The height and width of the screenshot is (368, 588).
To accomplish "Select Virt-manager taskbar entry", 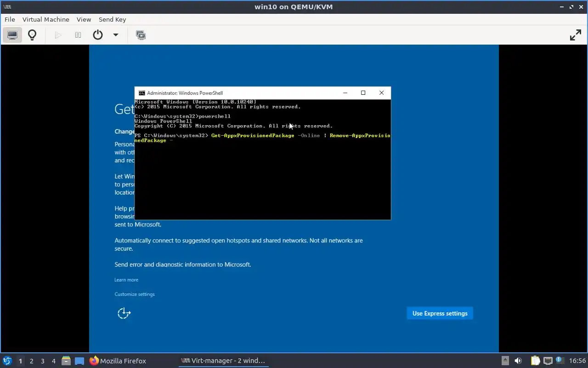I will coord(223,361).
